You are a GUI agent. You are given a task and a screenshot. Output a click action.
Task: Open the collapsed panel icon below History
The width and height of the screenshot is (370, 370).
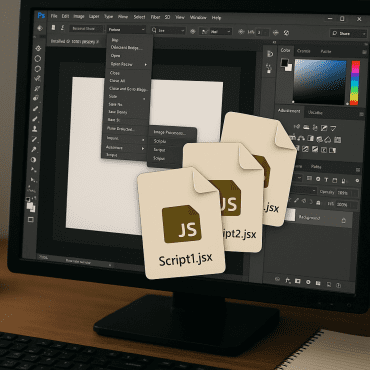click(x=269, y=69)
